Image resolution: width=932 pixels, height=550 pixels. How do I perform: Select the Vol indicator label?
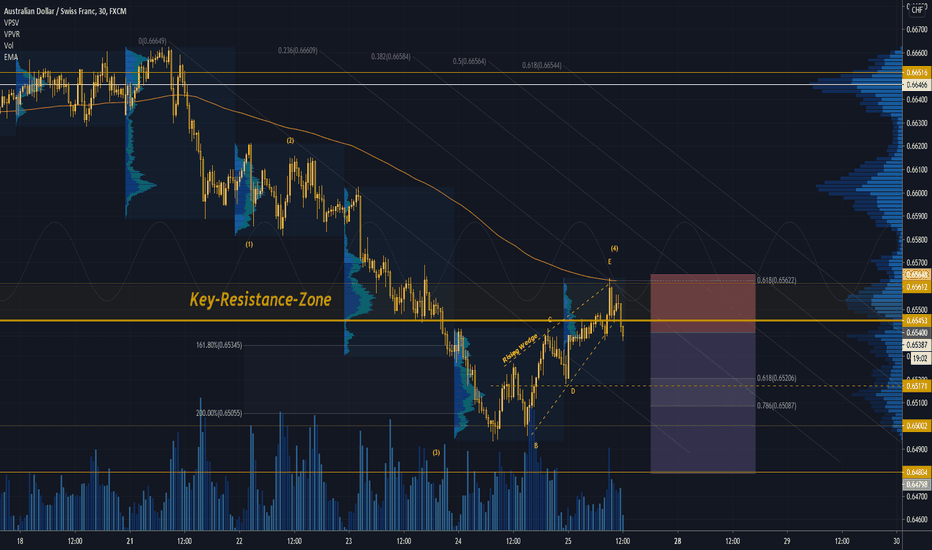[8, 45]
